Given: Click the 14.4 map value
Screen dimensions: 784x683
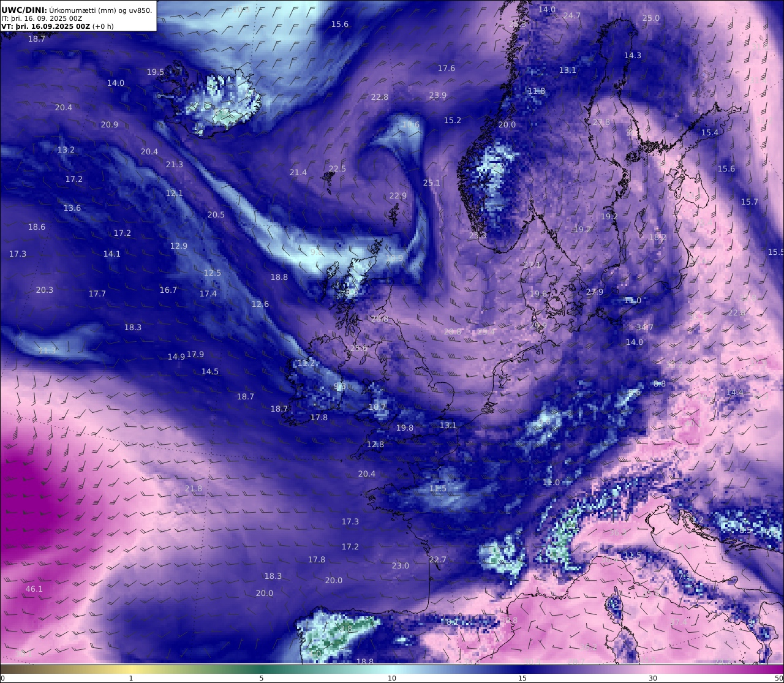Looking at the screenshot, I should (x=734, y=393).
